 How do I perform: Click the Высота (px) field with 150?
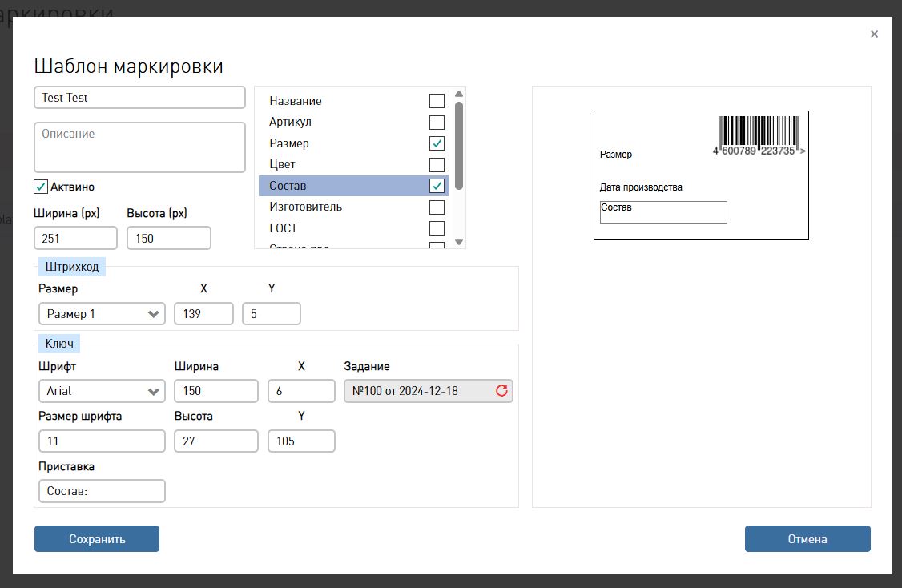click(x=168, y=238)
